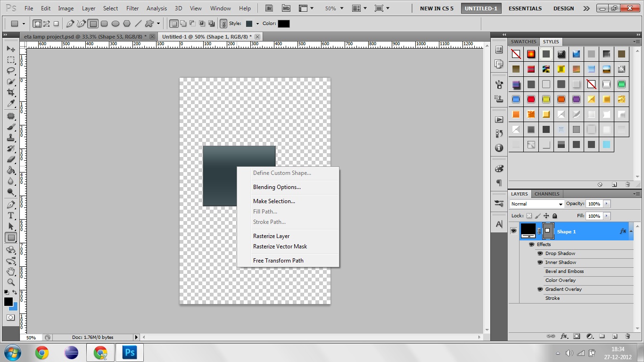
Task: Open the Opacity slider arrow
Action: [x=607, y=204]
